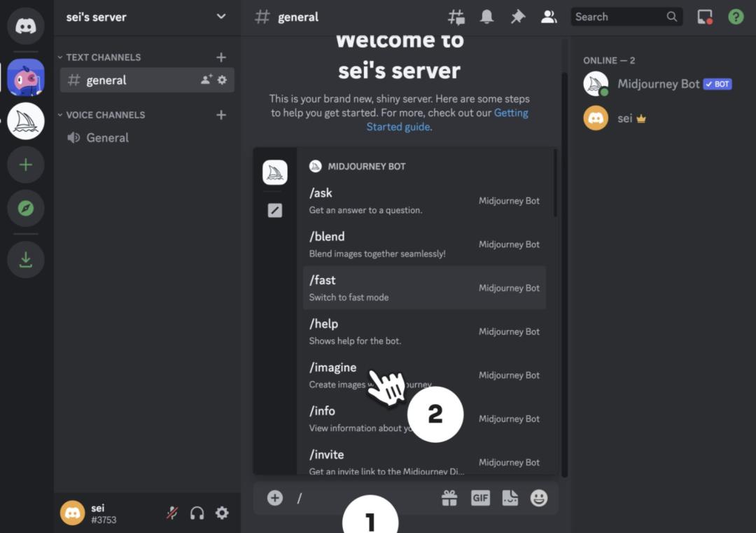
Task: Toggle microphone mute
Action: [172, 513]
